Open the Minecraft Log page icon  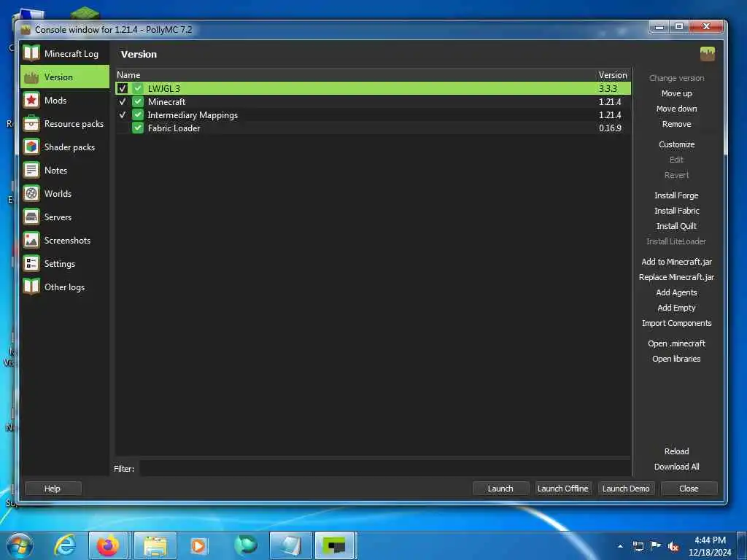tap(31, 53)
